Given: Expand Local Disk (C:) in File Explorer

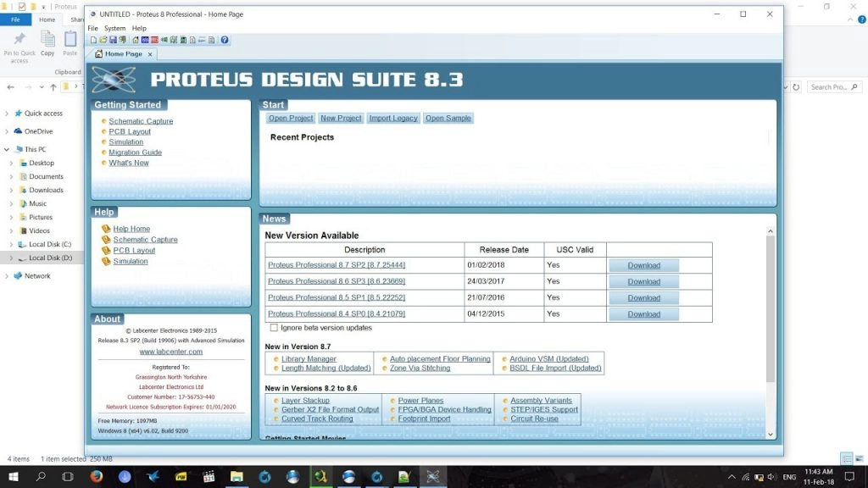Looking at the screenshot, I should click(11, 245).
